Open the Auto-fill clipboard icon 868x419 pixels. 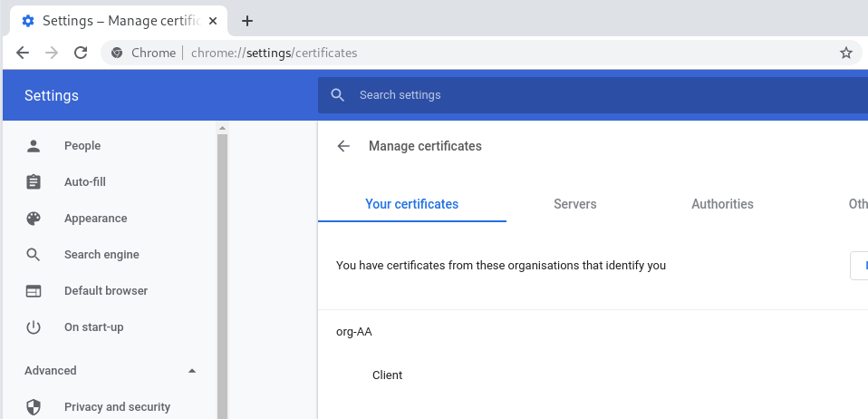pos(34,181)
